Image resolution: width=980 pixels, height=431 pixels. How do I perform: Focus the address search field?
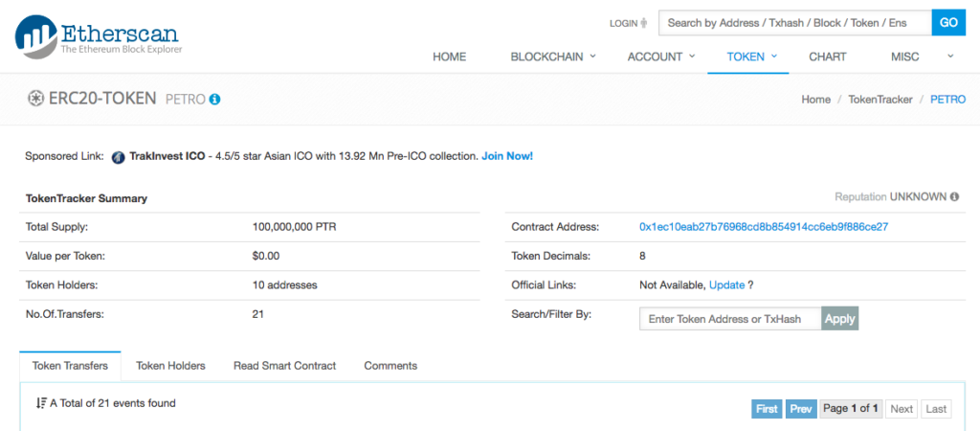point(795,23)
